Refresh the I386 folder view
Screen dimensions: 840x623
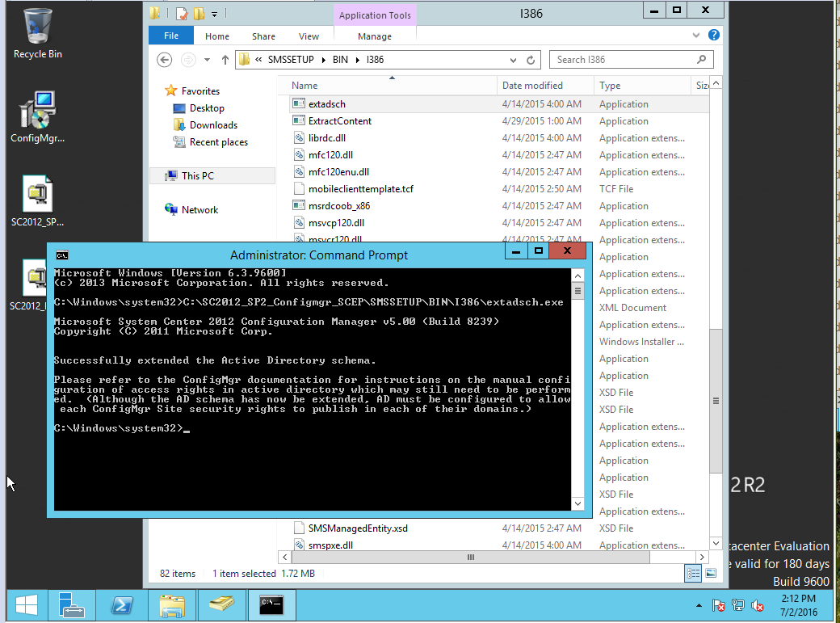tap(531, 60)
